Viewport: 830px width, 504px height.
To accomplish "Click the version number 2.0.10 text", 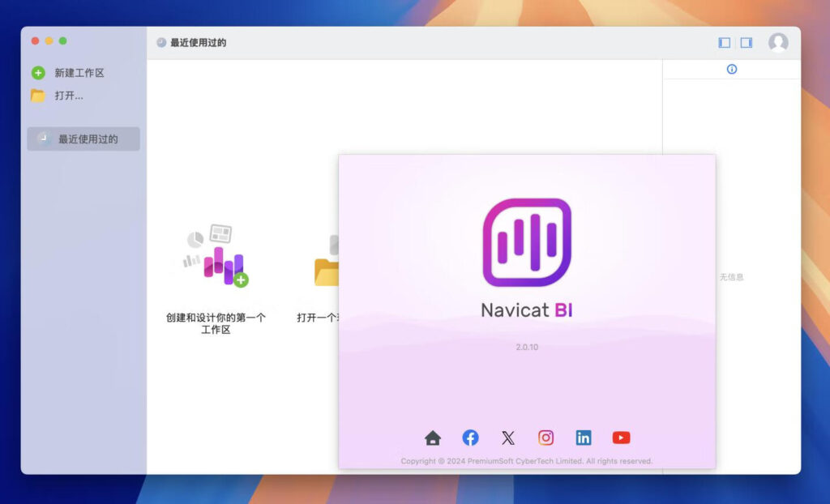I will tap(527, 347).
